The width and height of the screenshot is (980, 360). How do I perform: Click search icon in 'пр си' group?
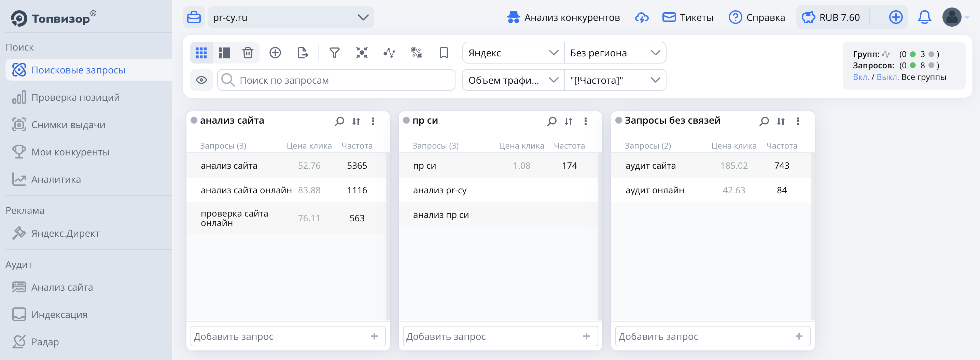[551, 121]
